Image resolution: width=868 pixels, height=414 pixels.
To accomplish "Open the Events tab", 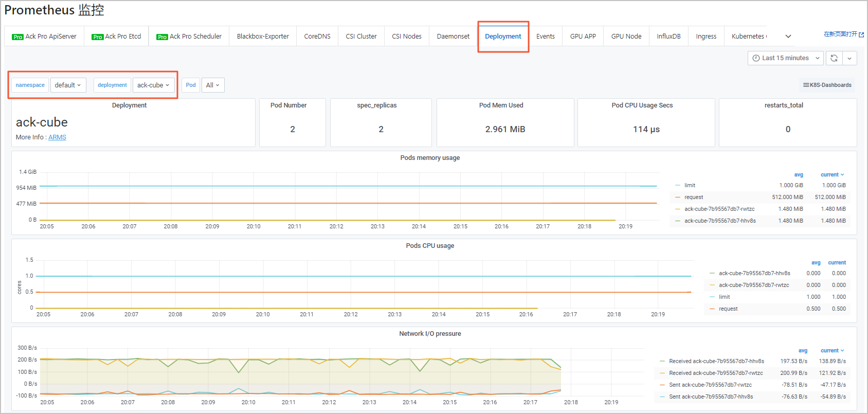I will coord(546,37).
